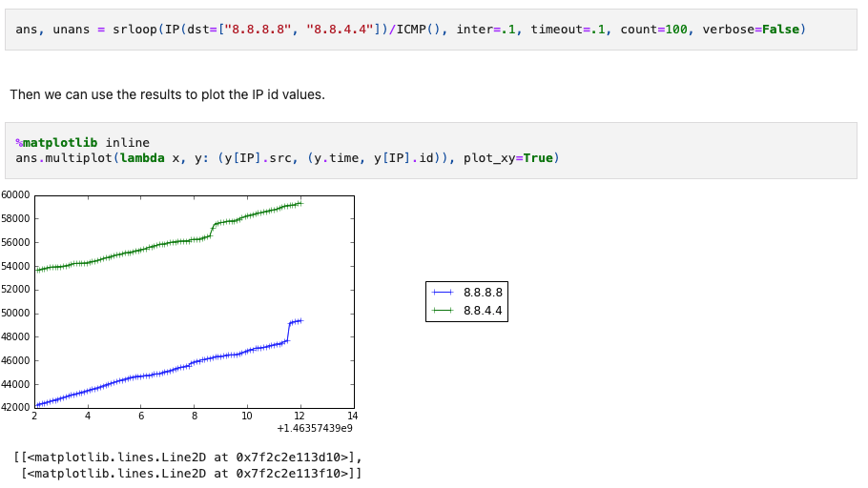The image size is (868, 488).
Task: Click the blue line marker in legend
Action: tap(443, 293)
